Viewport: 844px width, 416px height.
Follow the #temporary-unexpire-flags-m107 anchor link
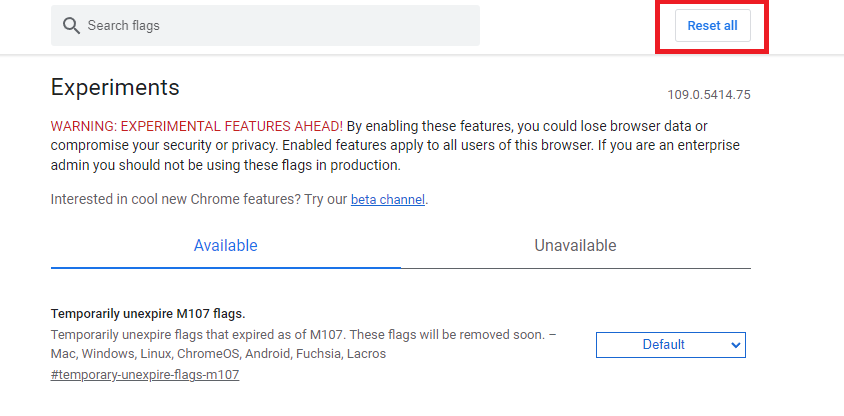(x=145, y=375)
